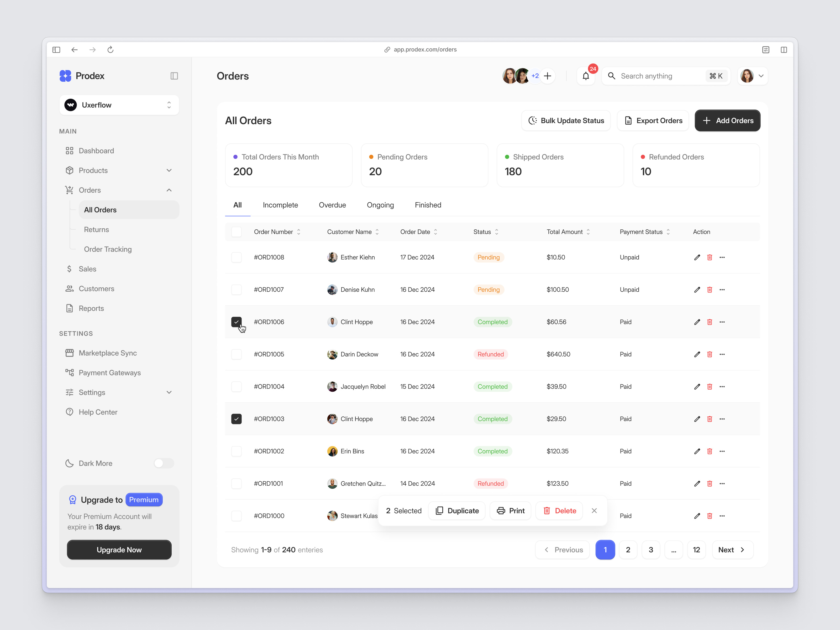Screen dimensions: 840x630
Task: Dismiss the selection bar with X icon
Action: (594, 510)
